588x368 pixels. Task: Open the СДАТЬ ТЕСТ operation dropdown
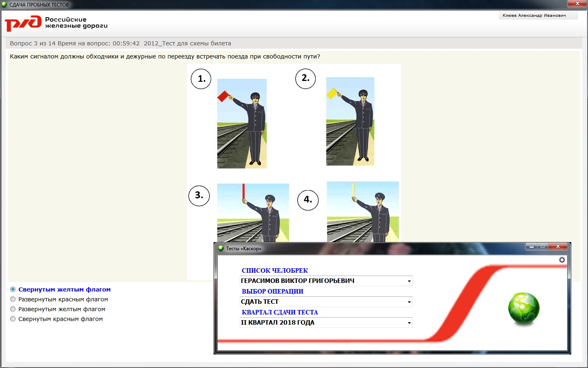(326, 302)
